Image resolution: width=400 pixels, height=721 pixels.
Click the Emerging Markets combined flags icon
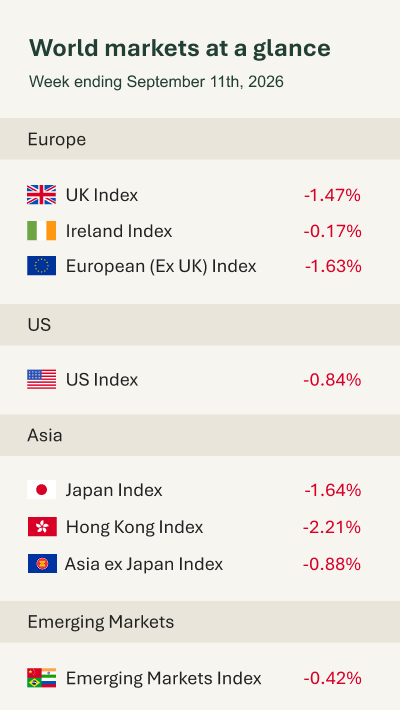(x=41, y=678)
